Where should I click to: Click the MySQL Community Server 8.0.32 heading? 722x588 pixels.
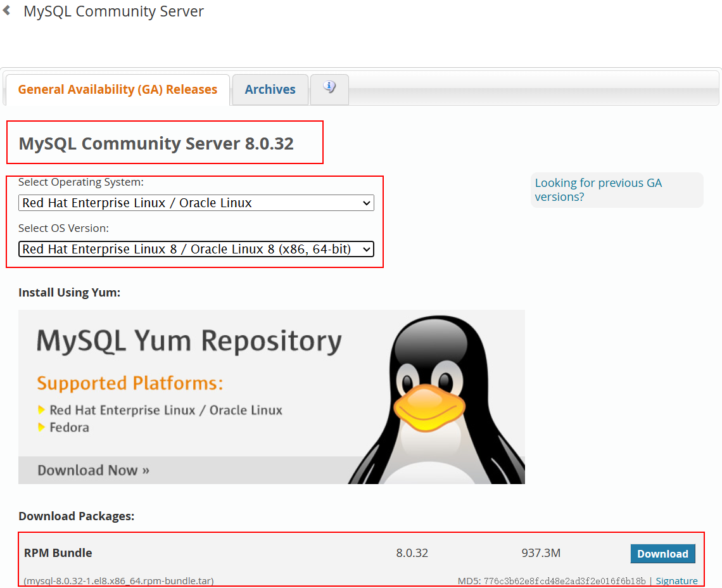156,143
